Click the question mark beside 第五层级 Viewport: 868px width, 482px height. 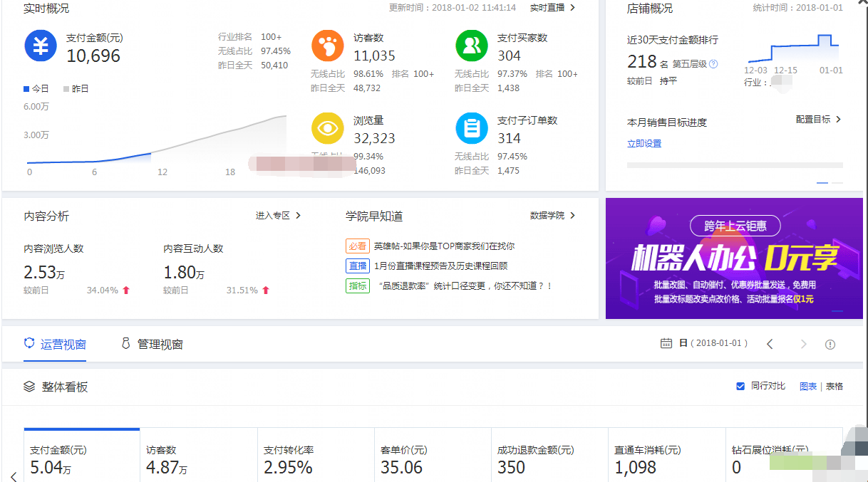point(713,63)
